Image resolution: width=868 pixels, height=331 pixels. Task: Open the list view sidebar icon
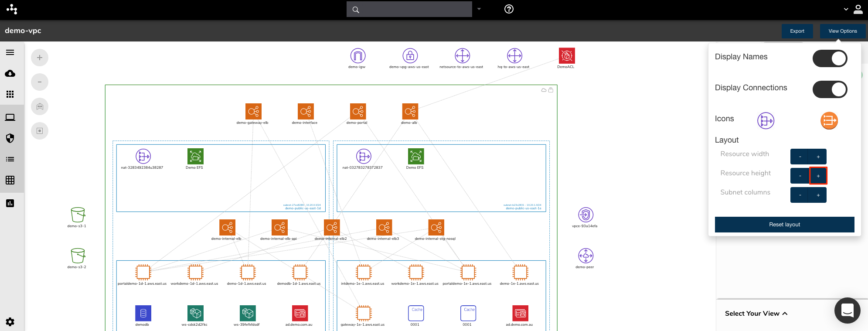[10, 159]
